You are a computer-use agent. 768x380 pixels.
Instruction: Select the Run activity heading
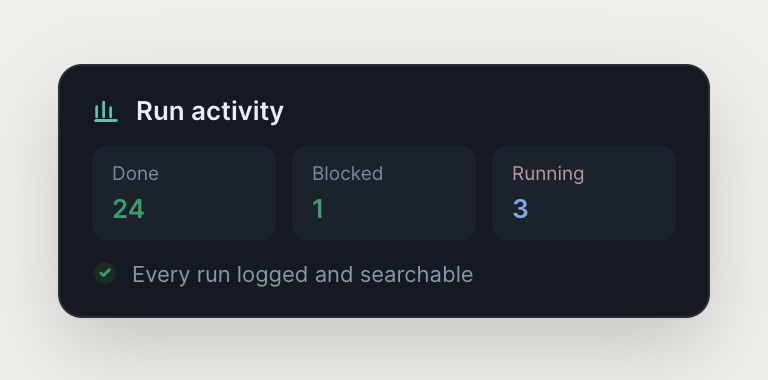[x=210, y=111]
